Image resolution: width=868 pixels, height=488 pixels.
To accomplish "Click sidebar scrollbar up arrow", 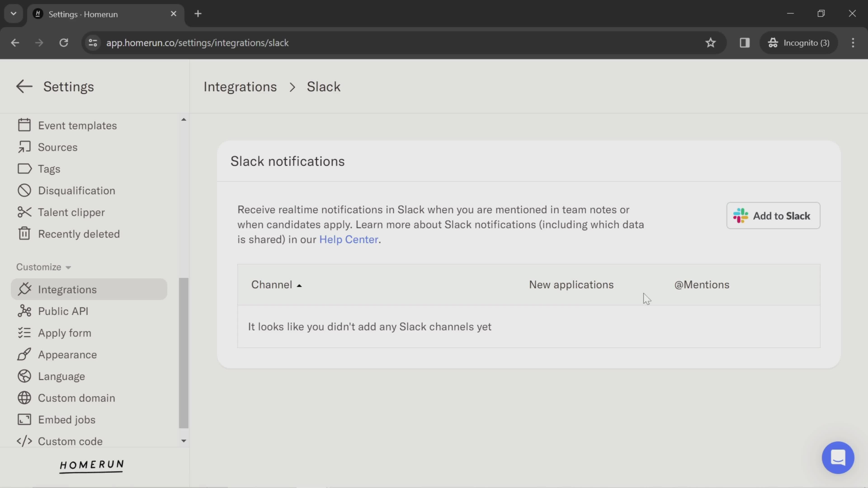I will click(x=184, y=120).
